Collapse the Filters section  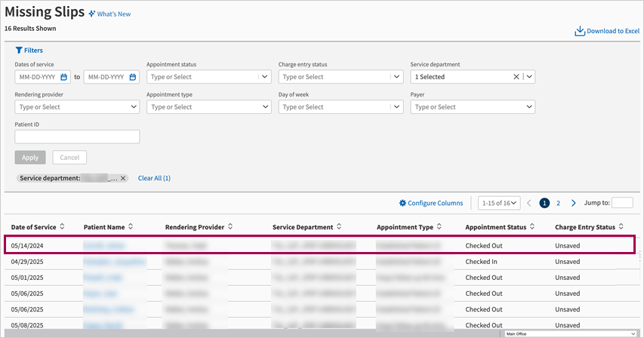point(29,51)
